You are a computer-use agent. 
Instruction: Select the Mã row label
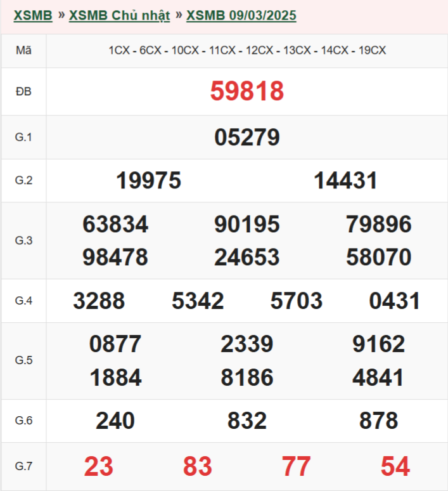tap(24, 50)
